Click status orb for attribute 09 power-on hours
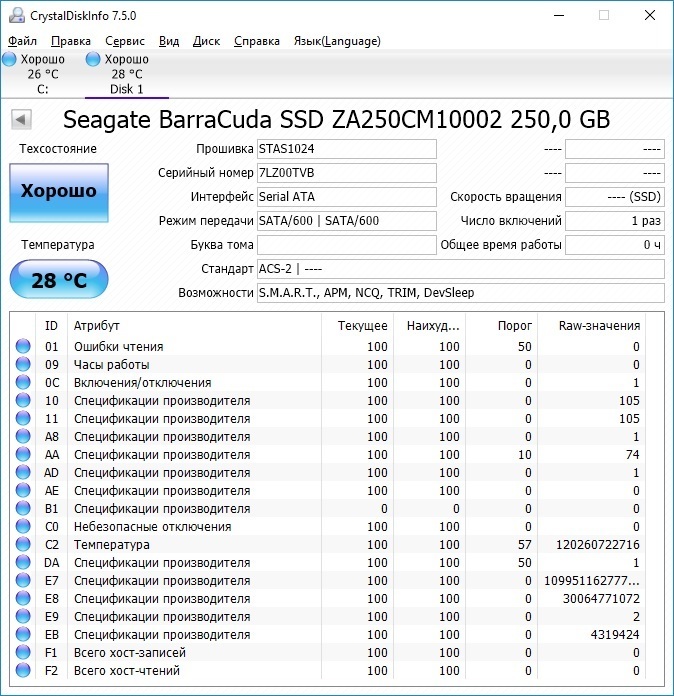Image resolution: width=674 pixels, height=696 pixels. 23,365
